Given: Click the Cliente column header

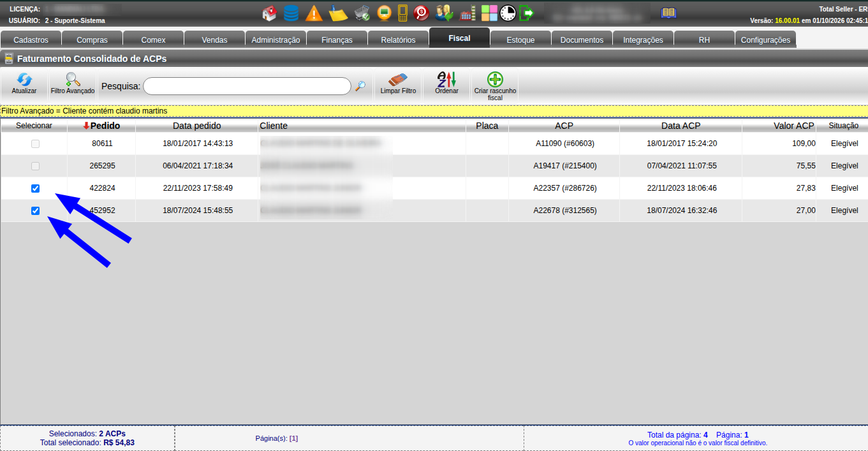Looking at the screenshot, I should pyautogui.click(x=274, y=126).
